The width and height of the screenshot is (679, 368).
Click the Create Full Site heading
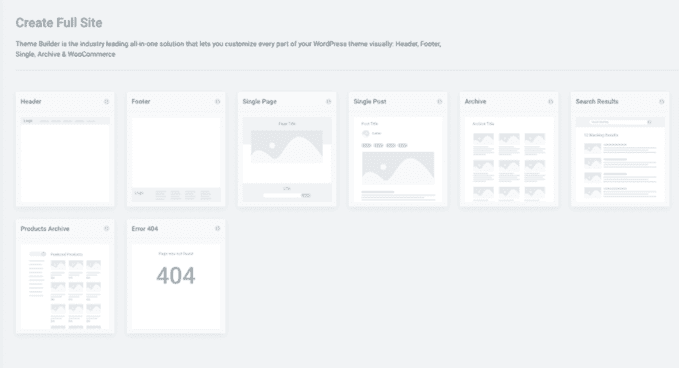(x=59, y=23)
